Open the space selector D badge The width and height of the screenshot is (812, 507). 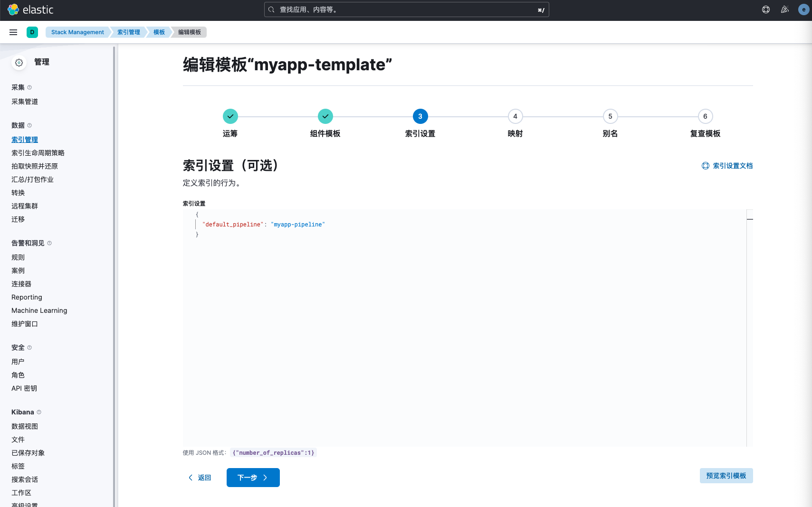tap(32, 32)
